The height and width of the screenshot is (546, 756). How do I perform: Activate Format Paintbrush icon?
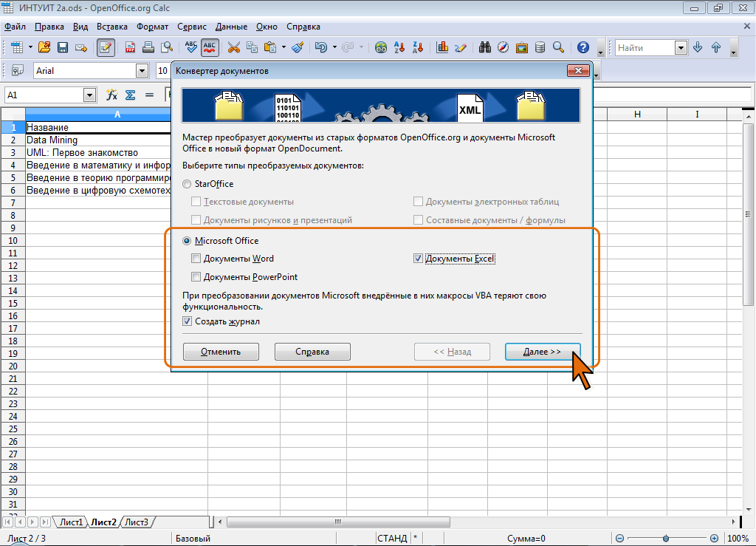coord(298,47)
